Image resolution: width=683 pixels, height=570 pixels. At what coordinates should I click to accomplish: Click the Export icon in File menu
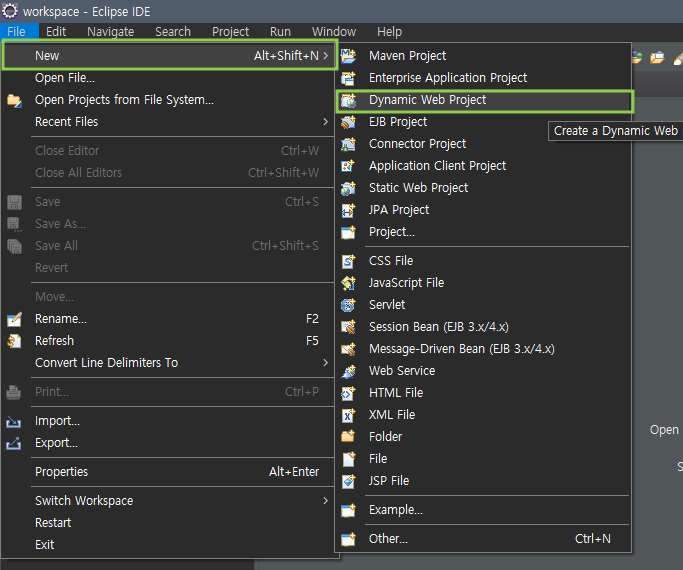tap(14, 443)
